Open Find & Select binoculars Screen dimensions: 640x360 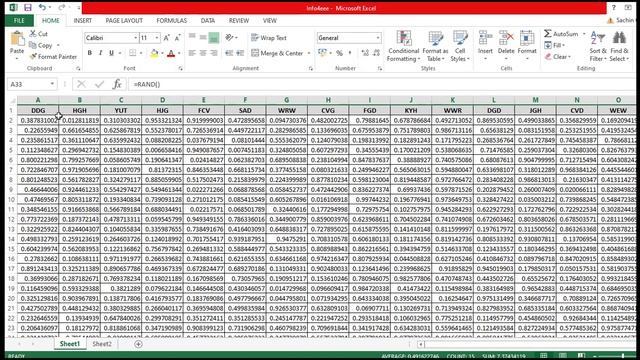619,46
